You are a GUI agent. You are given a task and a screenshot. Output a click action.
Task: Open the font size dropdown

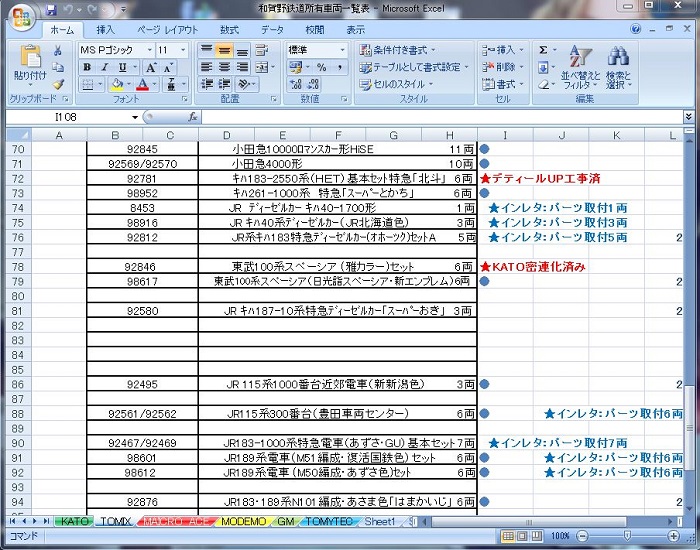183,50
